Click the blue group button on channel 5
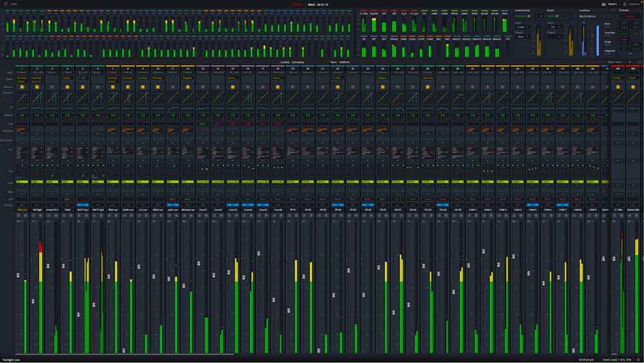The image size is (644, 363). coord(82,204)
